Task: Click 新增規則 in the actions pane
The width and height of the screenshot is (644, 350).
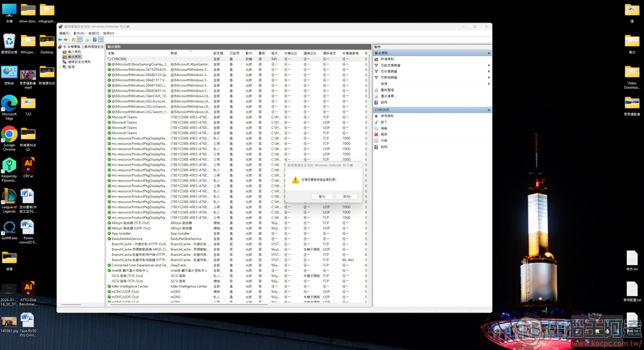Action: click(388, 59)
